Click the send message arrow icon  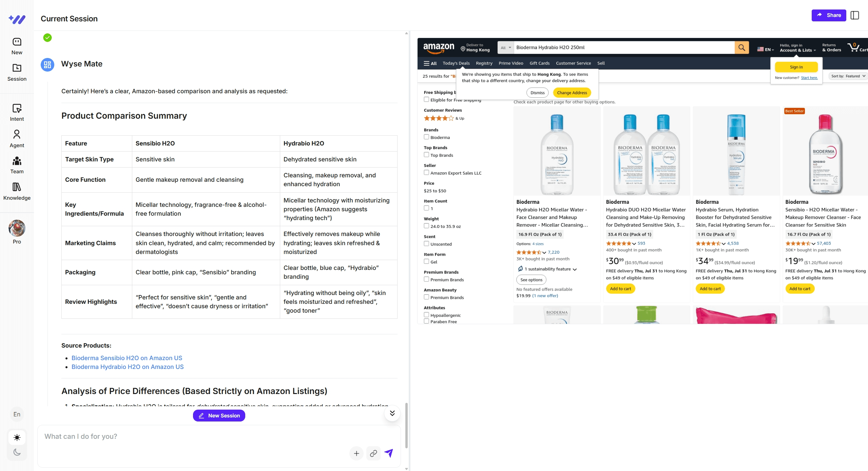[x=389, y=453]
